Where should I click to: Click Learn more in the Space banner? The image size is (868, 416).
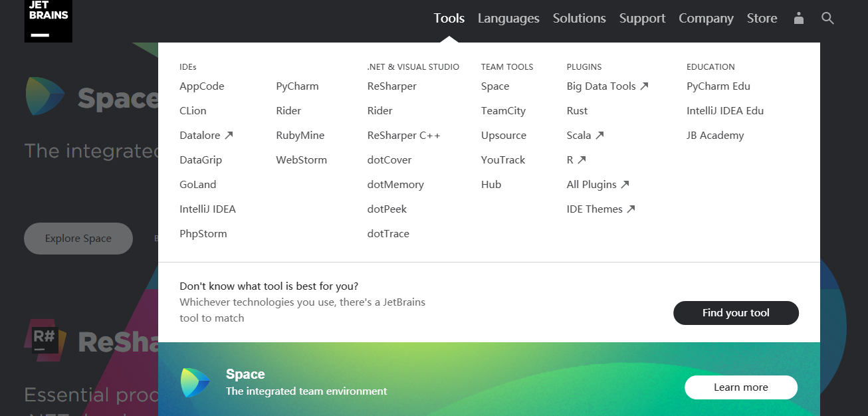point(740,387)
